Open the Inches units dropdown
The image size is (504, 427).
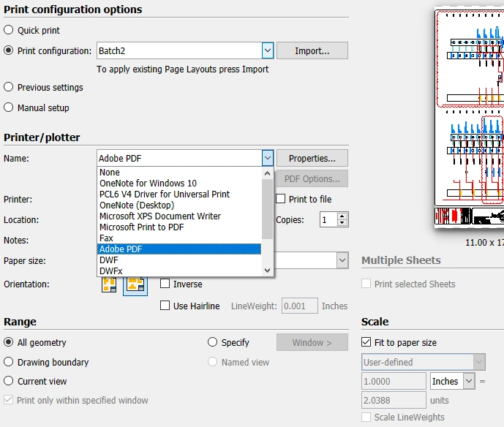(x=469, y=381)
